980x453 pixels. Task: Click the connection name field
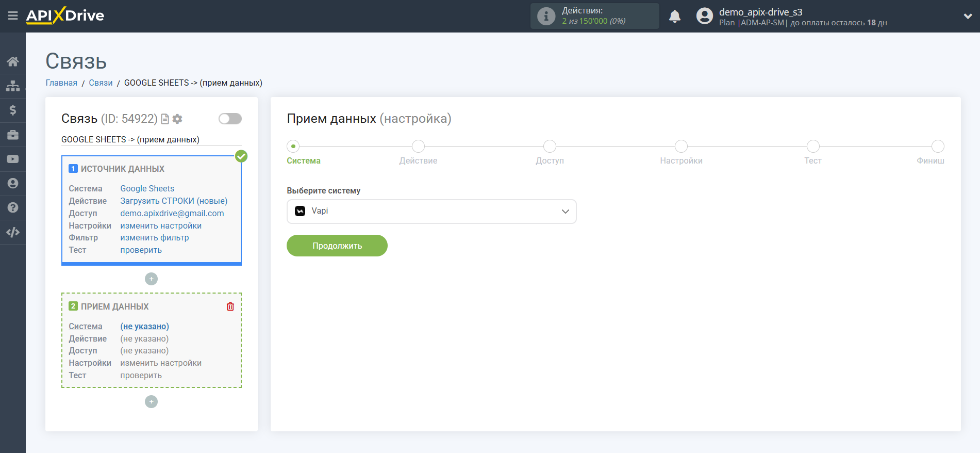click(x=151, y=140)
